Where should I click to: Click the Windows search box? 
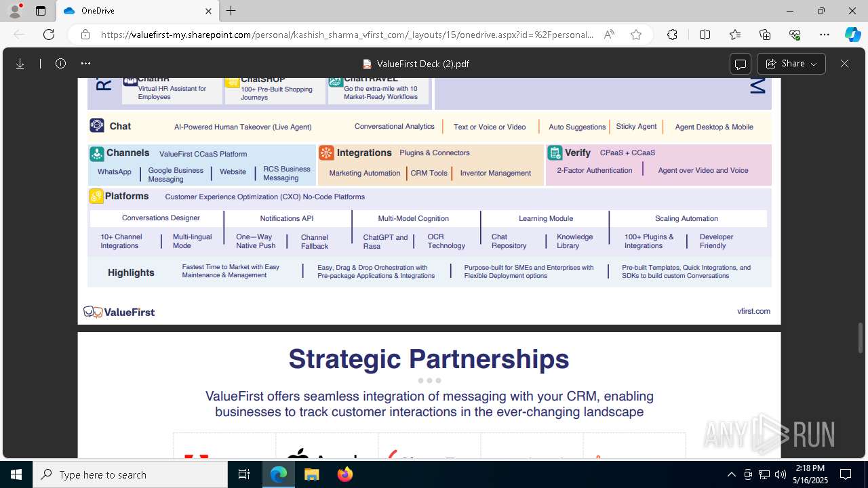tap(130, 474)
